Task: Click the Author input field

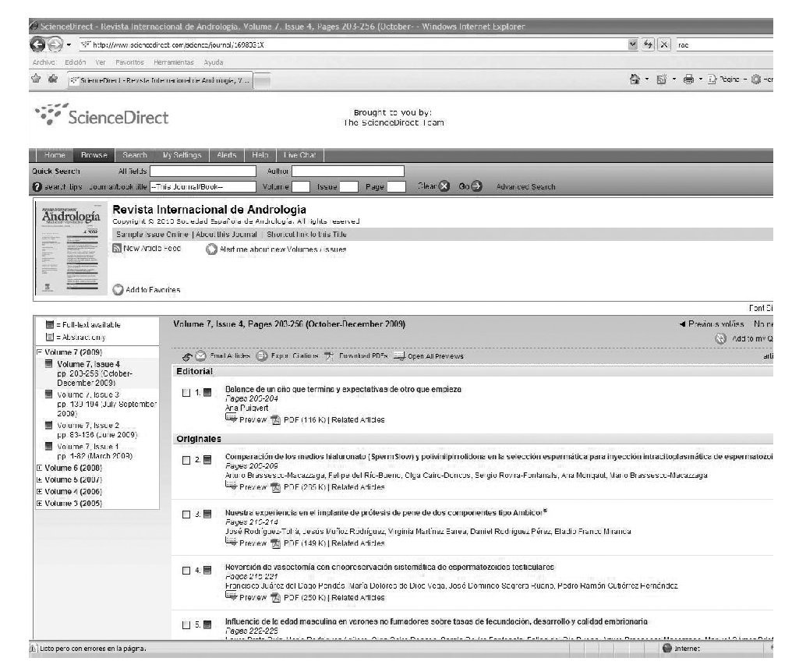Action: pos(348,171)
